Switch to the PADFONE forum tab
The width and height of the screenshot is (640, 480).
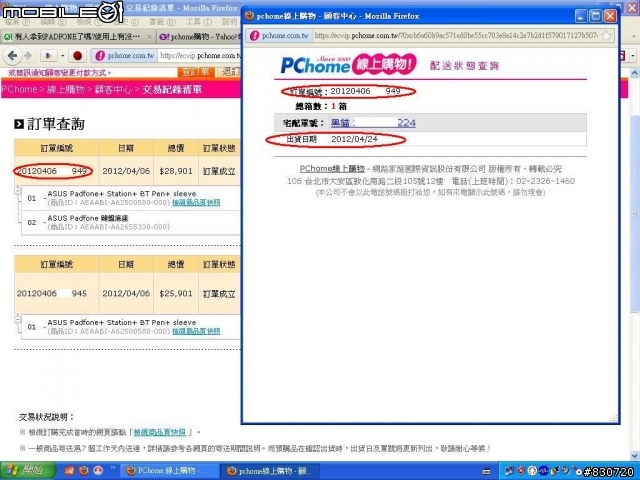click(x=77, y=37)
